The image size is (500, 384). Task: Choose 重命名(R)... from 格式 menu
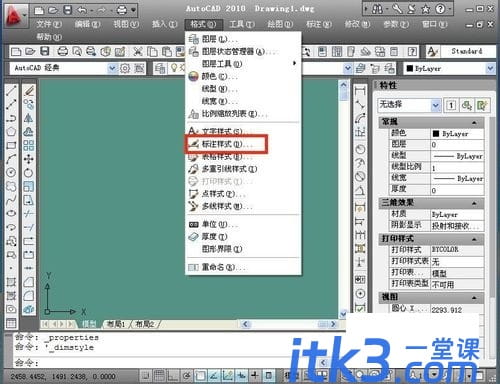pos(243,267)
